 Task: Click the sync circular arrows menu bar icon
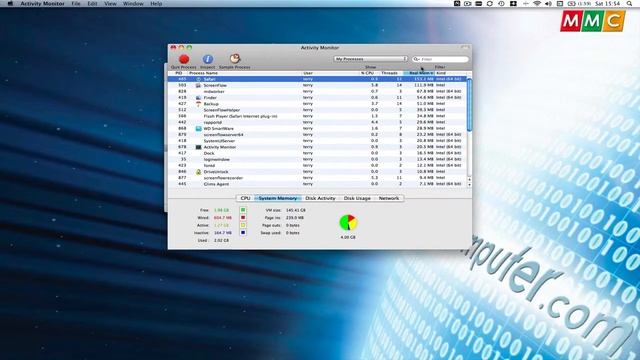(x=489, y=3)
